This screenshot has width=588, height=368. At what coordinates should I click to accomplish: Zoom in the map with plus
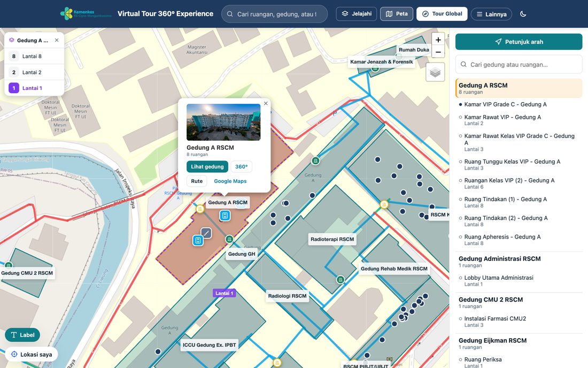coord(438,40)
